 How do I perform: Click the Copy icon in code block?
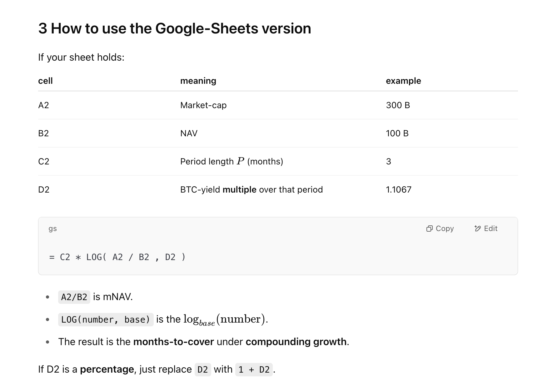click(x=430, y=229)
